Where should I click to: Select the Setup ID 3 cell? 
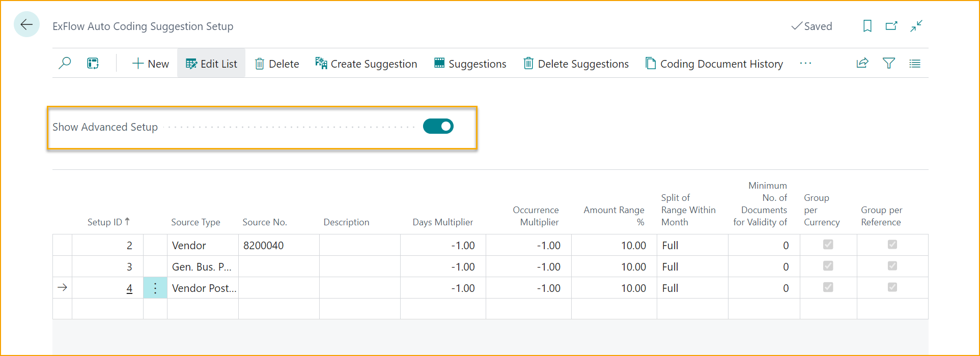tap(107, 266)
